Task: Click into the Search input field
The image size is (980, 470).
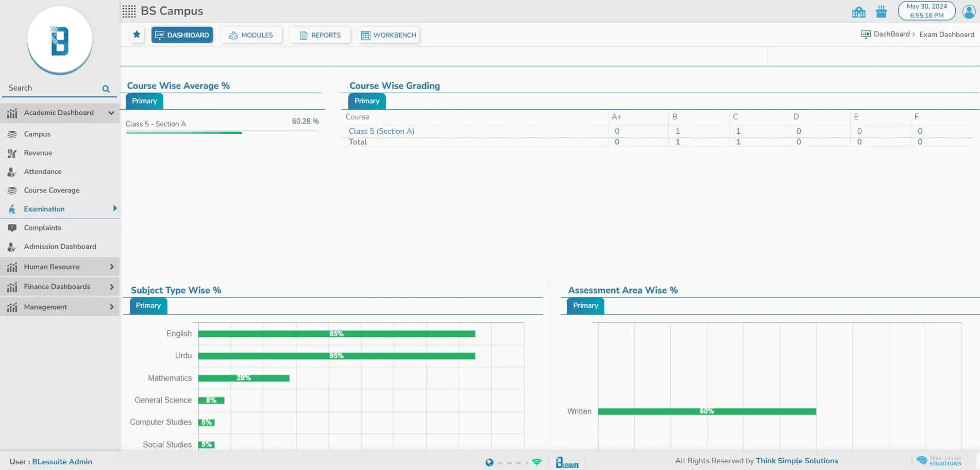Action: (x=52, y=88)
